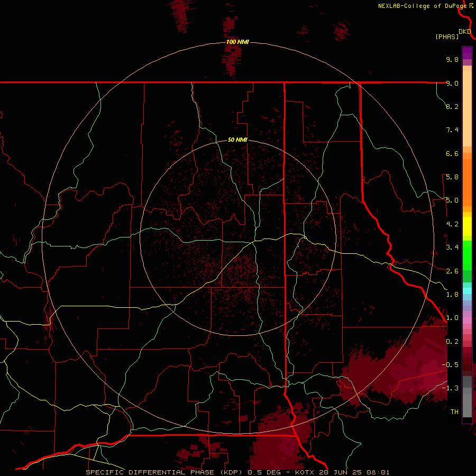Click the cyan segment of the color bar

(x=467, y=291)
